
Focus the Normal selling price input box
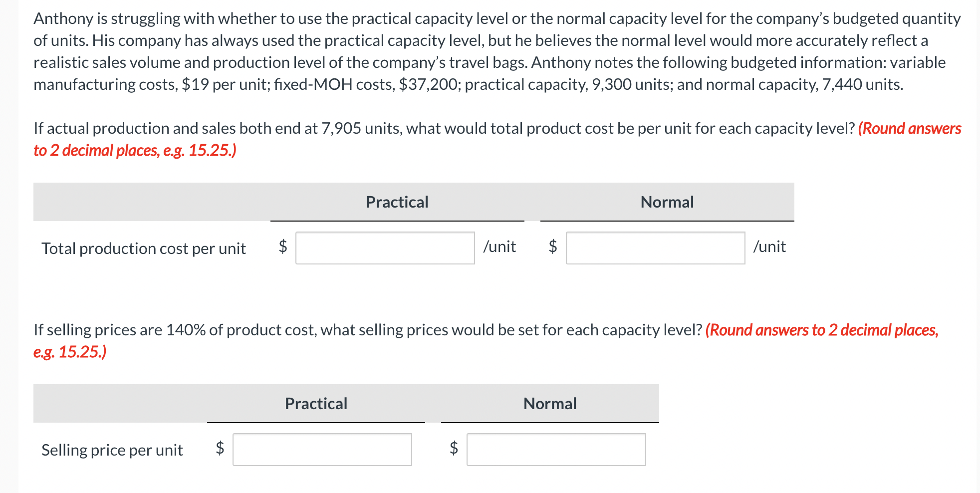click(x=556, y=450)
